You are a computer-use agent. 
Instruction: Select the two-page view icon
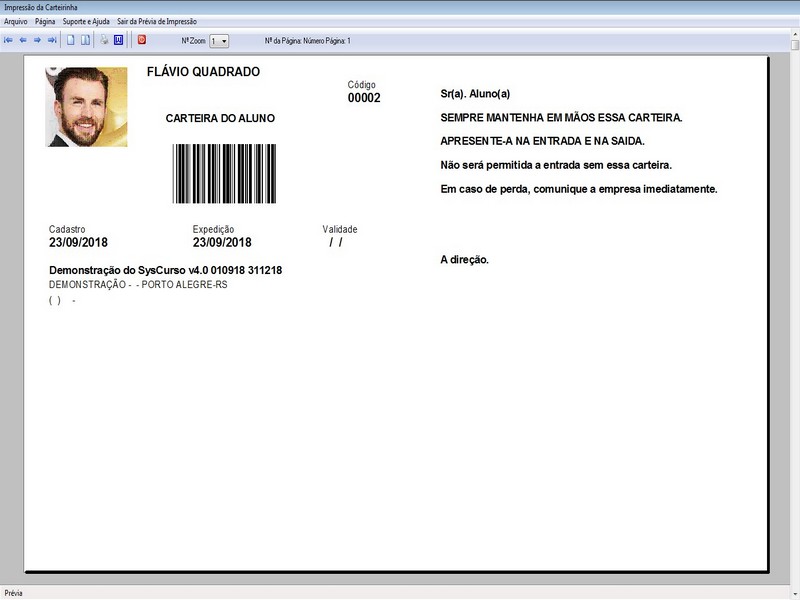[x=85, y=40]
